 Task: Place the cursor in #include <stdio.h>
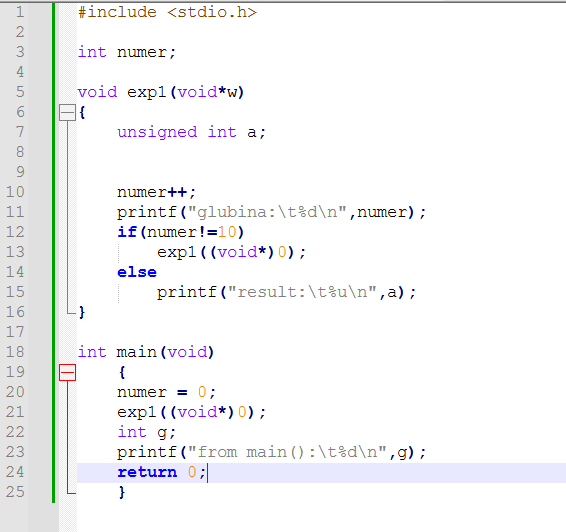click(167, 13)
